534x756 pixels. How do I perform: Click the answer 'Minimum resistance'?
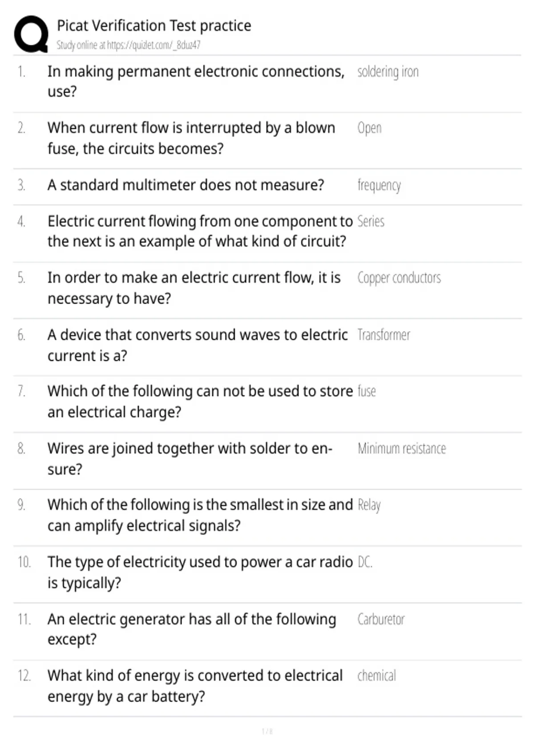[402, 448]
